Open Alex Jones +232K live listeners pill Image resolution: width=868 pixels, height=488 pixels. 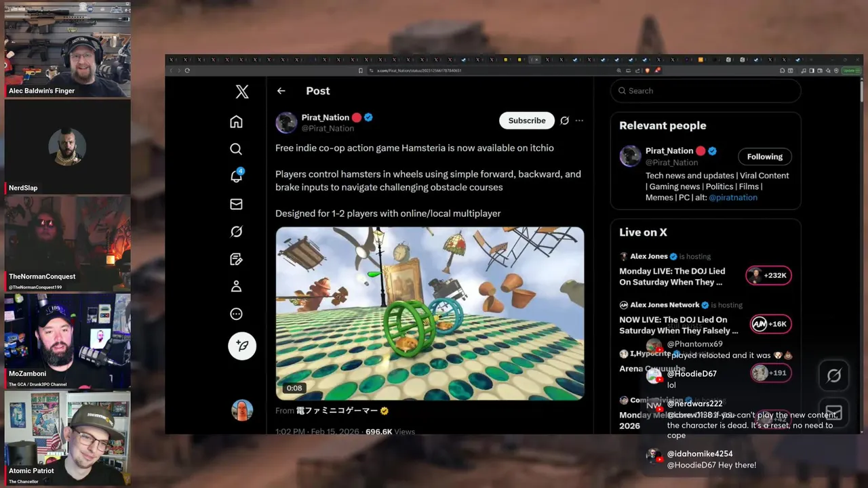click(x=768, y=275)
